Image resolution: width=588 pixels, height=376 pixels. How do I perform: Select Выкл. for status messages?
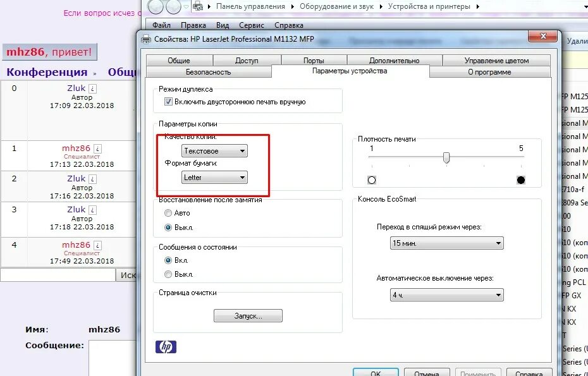[168, 274]
